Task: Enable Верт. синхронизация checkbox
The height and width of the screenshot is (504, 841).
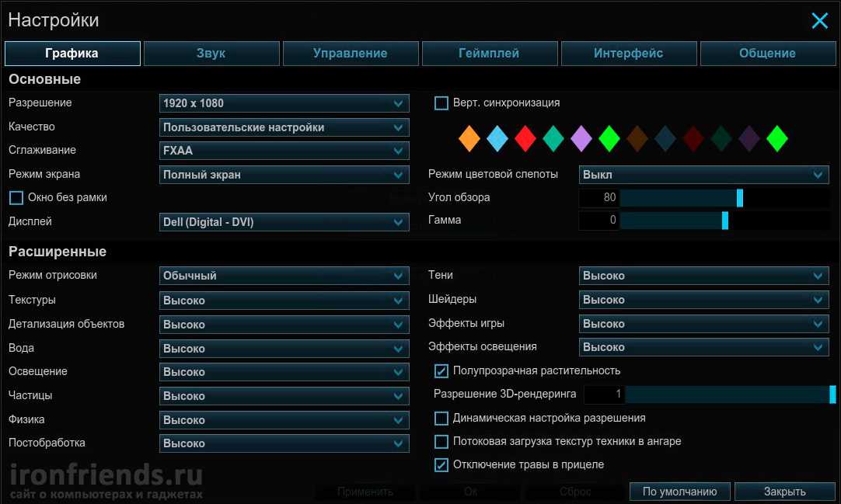Action: tap(441, 103)
